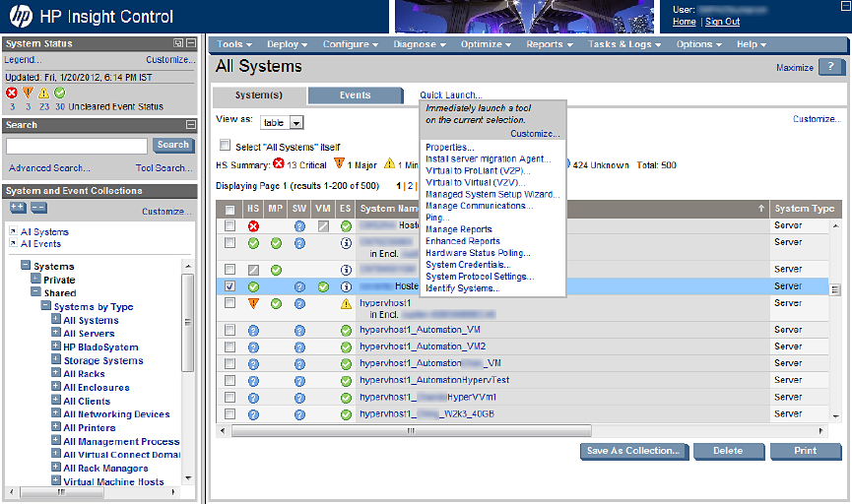852x504 pixels.
Task: Click the Maximize link
Action: tap(795, 68)
